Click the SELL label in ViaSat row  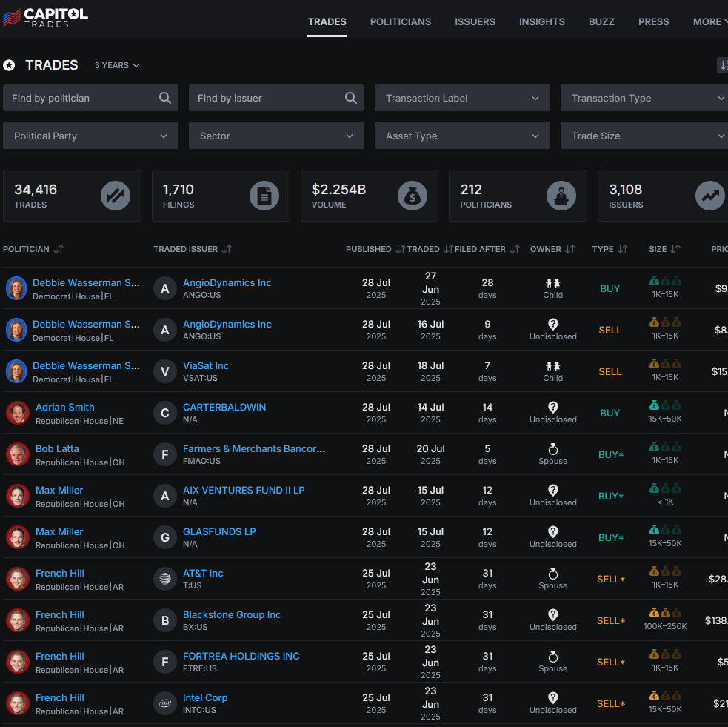(610, 371)
